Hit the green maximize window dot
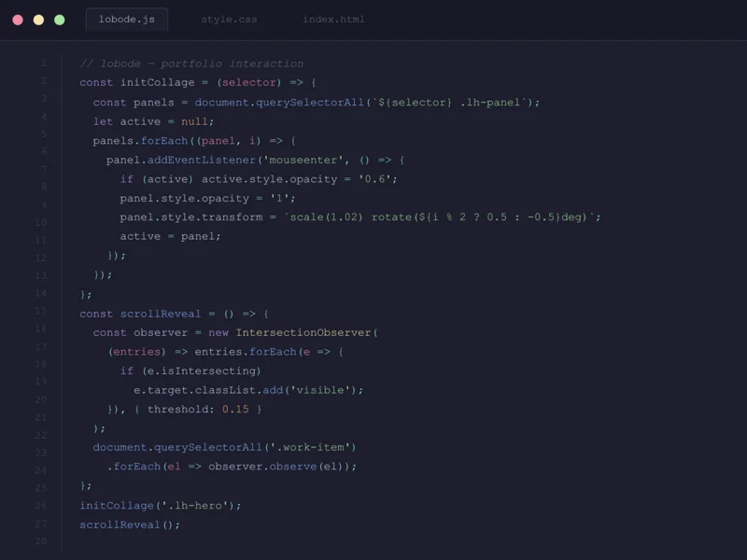 pos(60,20)
